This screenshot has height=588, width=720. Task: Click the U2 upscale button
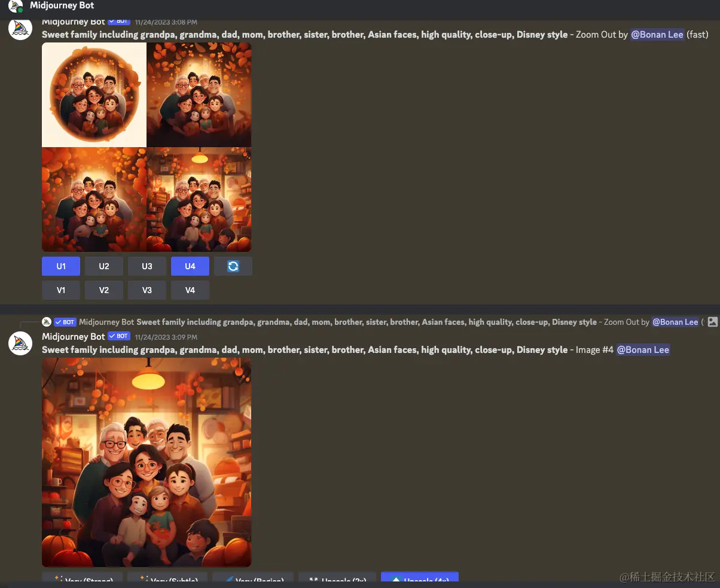[104, 266]
